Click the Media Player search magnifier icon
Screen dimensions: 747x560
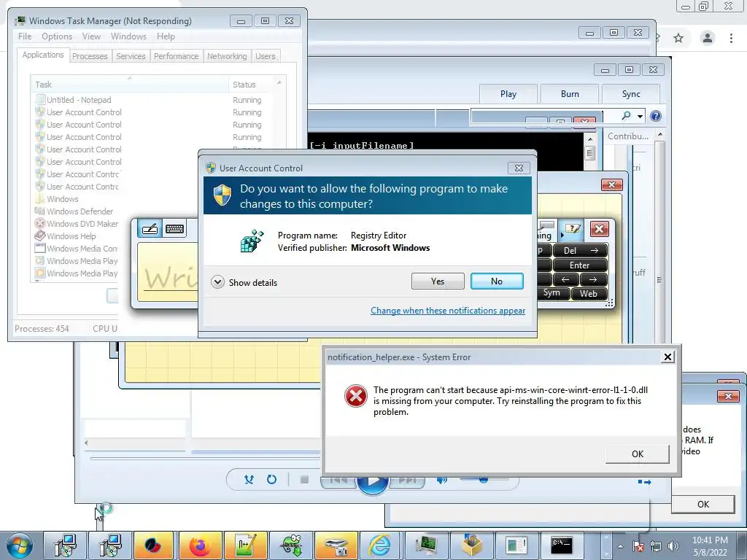[626, 116]
